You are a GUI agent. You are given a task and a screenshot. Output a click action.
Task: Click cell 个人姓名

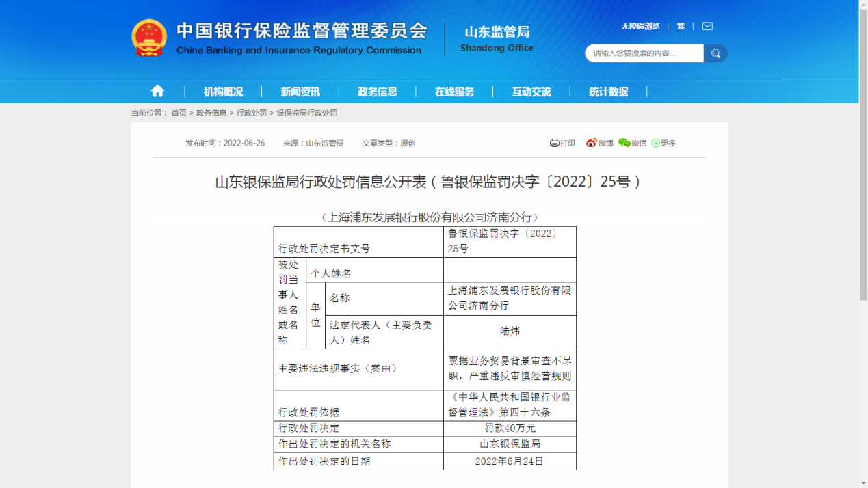click(375, 270)
